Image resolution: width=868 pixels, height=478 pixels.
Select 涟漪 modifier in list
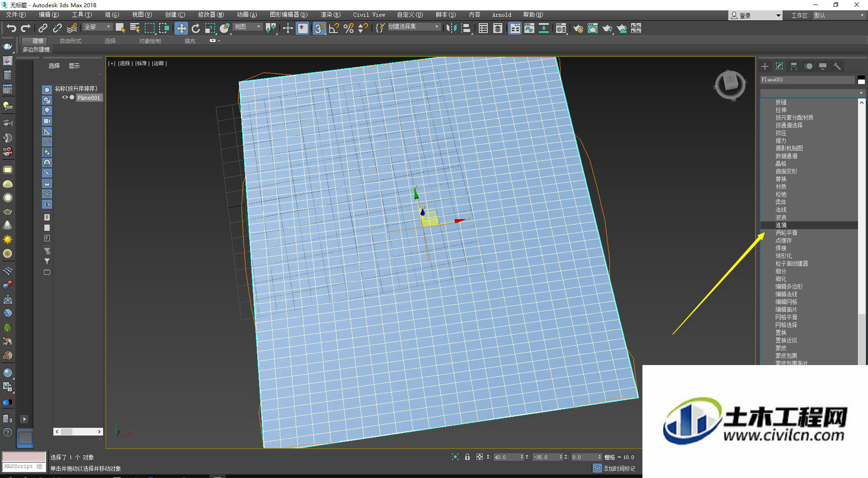pyautogui.click(x=809, y=225)
